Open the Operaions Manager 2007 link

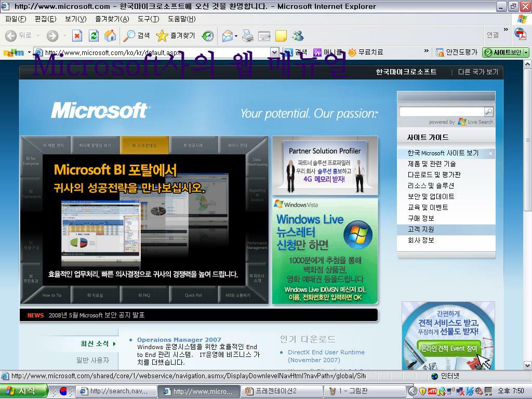[x=179, y=340]
